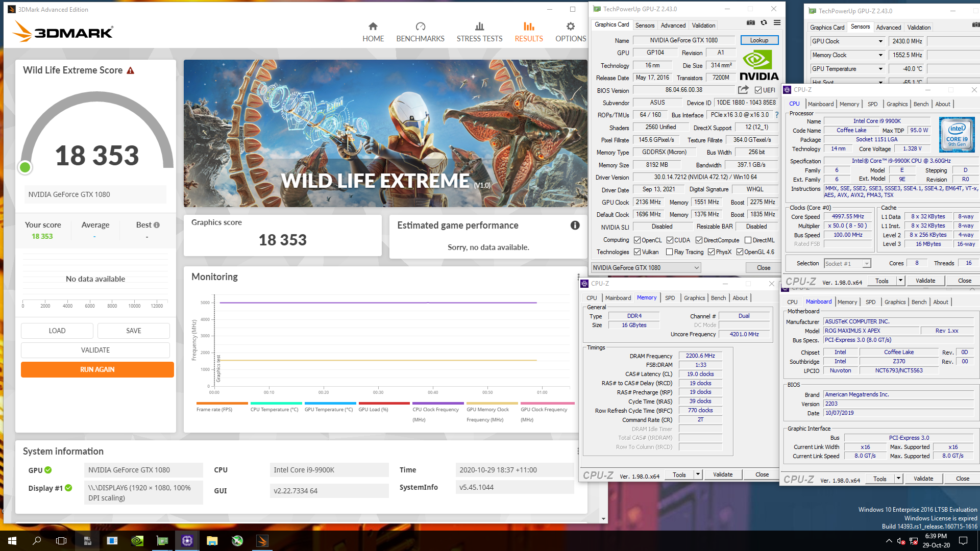This screenshot has width=980, height=551.
Task: Open the RESULTS bar-chart icon in 3DMark
Action: tap(529, 27)
